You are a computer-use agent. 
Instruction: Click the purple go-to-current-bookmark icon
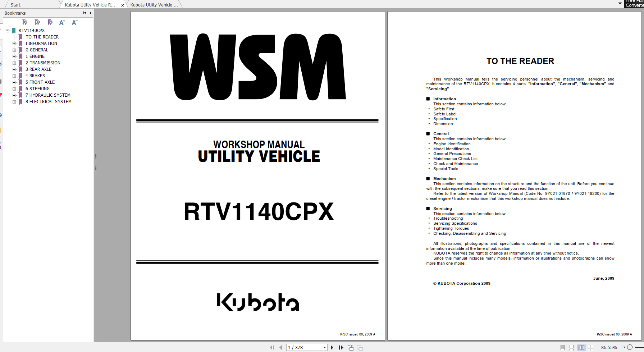point(50,22)
